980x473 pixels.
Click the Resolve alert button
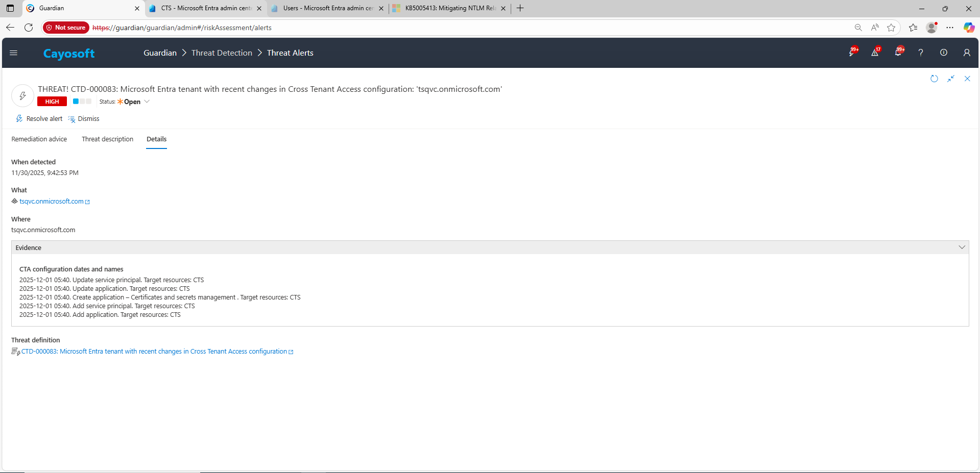click(40, 119)
